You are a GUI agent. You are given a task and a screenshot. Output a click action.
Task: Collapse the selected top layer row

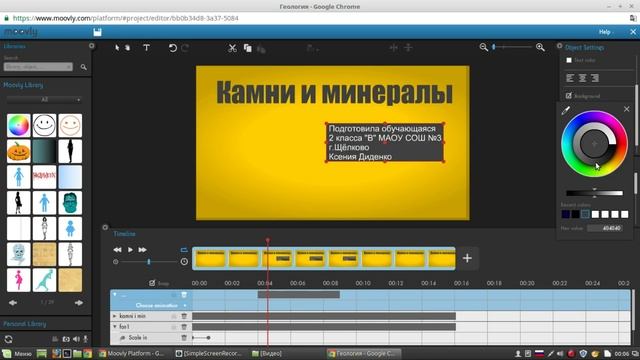(x=115, y=294)
